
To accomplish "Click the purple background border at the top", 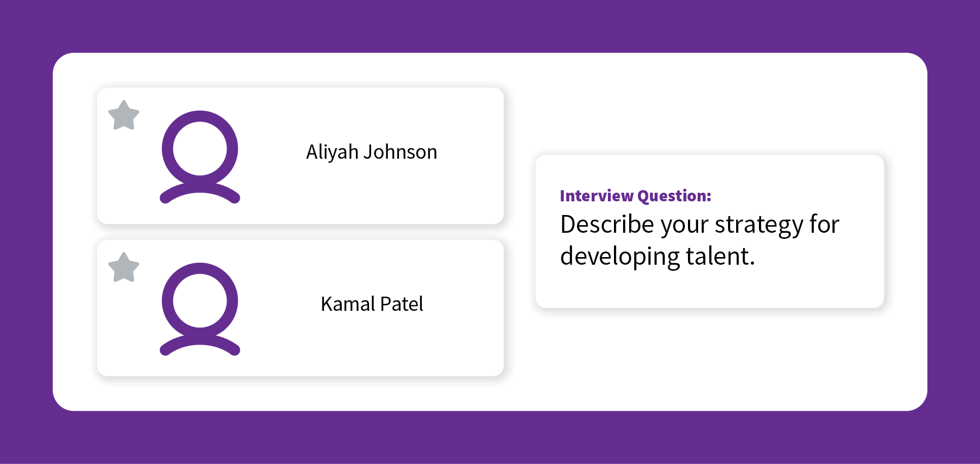I will point(490,25).
